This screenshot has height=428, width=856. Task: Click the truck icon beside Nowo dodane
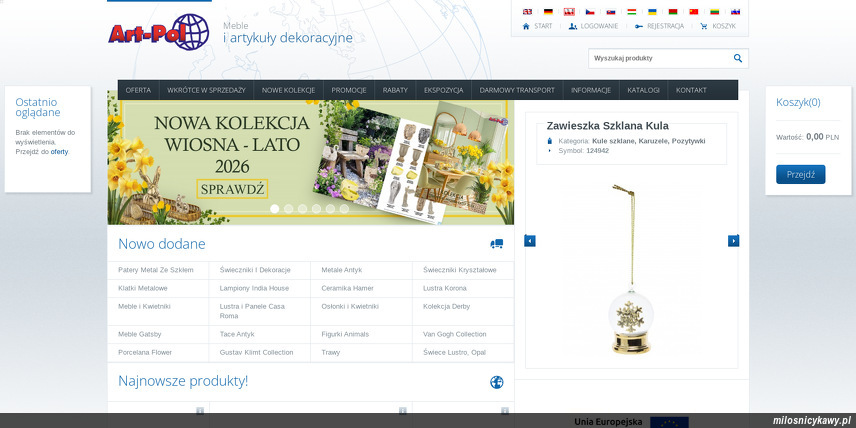pos(496,244)
